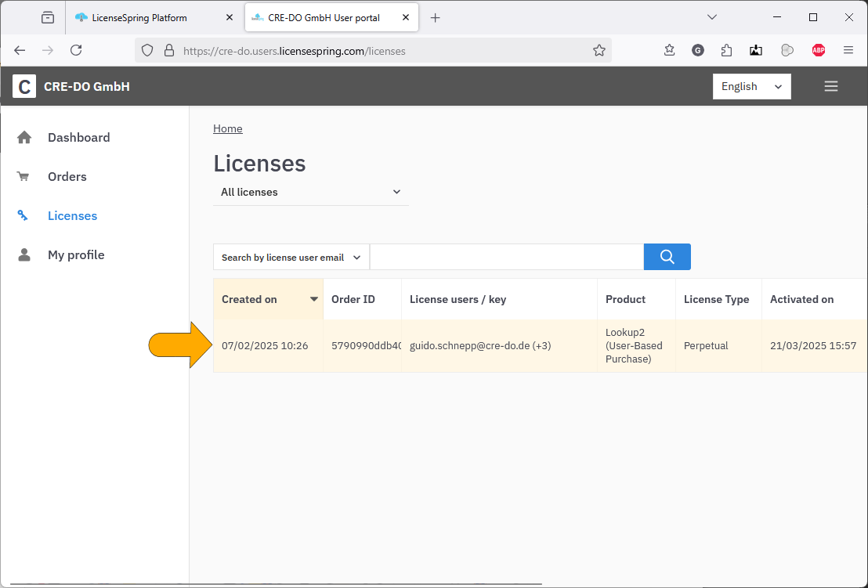Bookmark this page with the star icon
Screen dimensions: 868x588
(x=599, y=50)
